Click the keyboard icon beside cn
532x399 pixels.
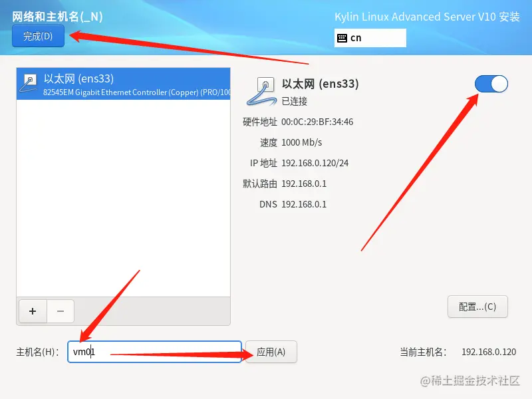pyautogui.click(x=342, y=38)
